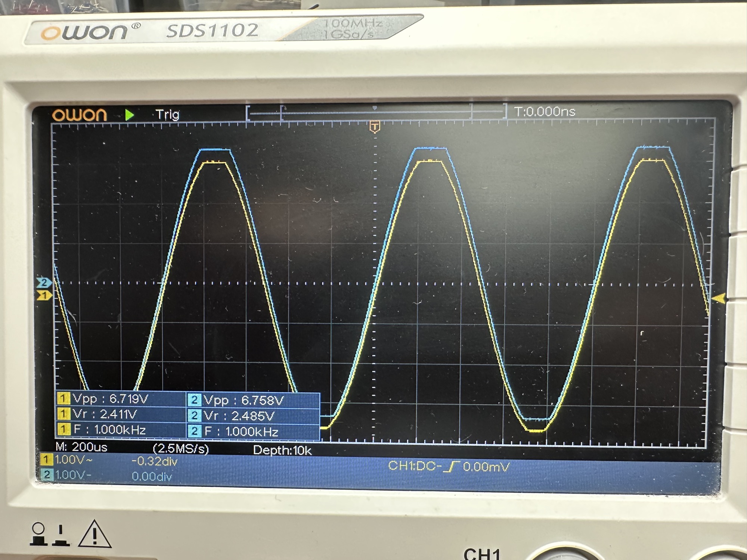The height and width of the screenshot is (560, 747).
Task: Click the rising edge trigger slope icon
Action: point(451,467)
